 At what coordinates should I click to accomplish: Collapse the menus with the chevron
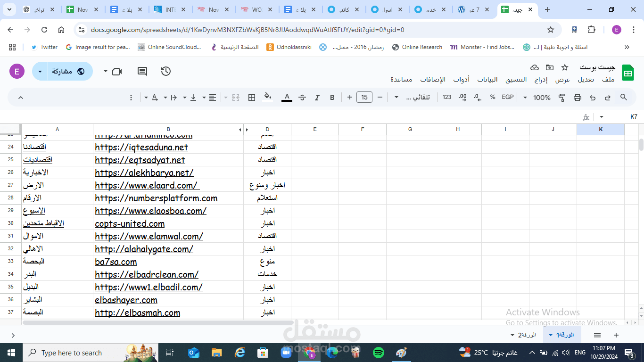20,98
